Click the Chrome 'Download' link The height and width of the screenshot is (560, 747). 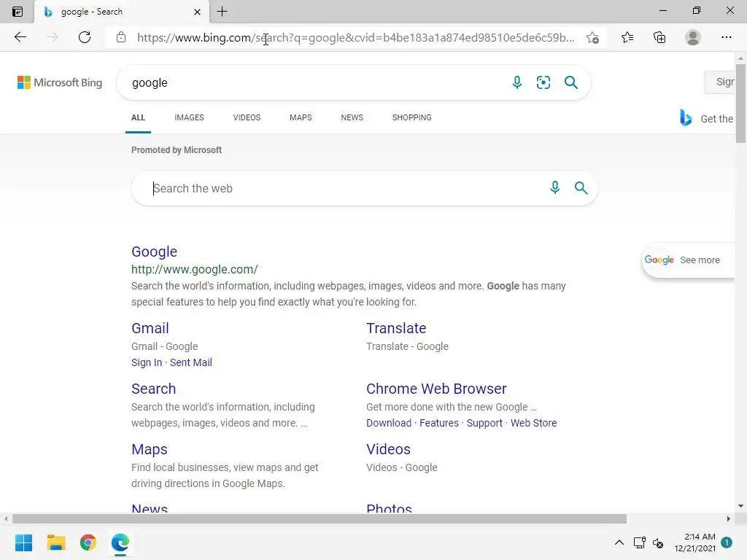[389, 423]
